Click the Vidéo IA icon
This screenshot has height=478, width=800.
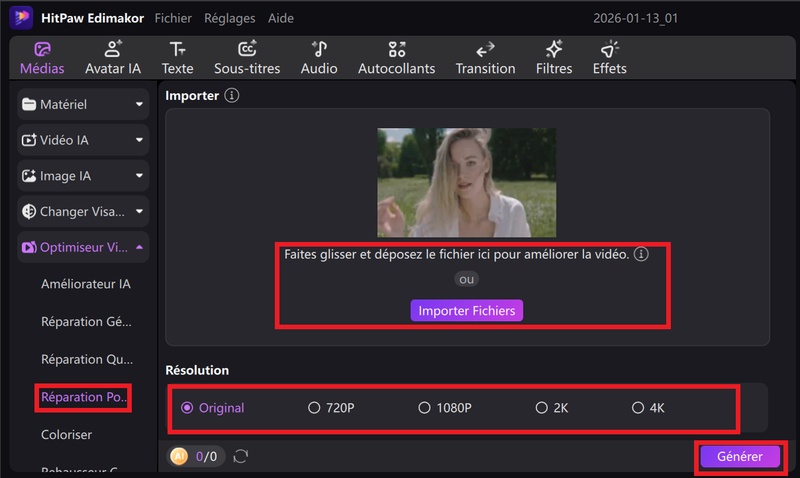29,140
